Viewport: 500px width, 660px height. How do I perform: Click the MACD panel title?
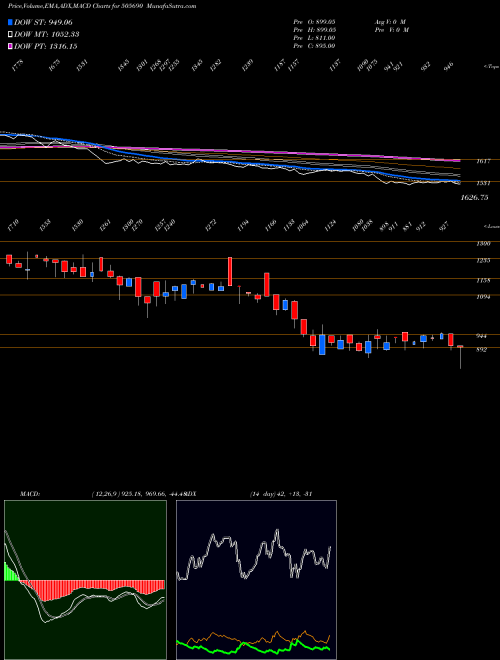tap(30, 493)
